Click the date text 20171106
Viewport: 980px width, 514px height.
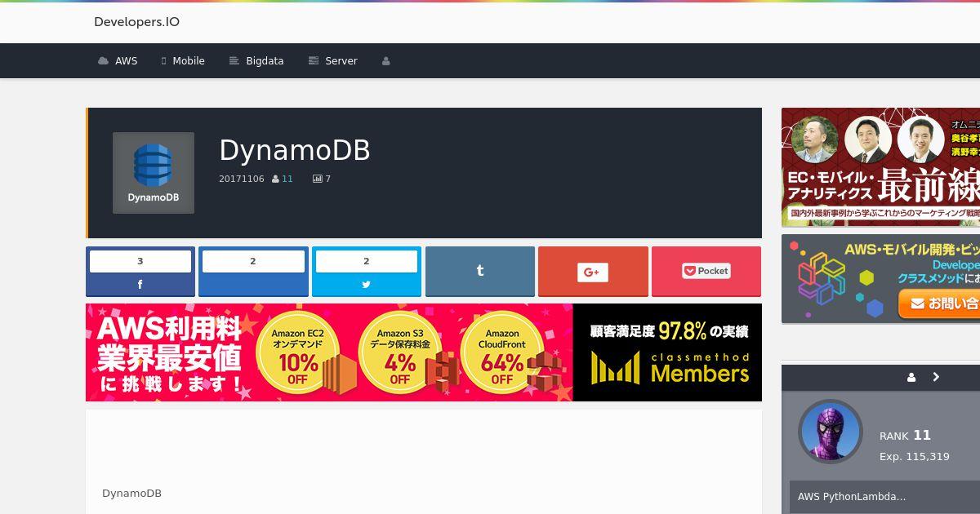point(242,179)
